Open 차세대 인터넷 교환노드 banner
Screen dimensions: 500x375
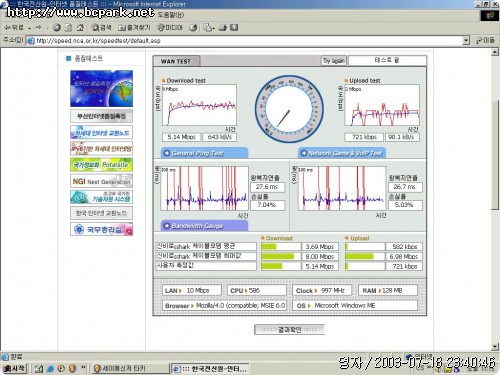point(101,132)
